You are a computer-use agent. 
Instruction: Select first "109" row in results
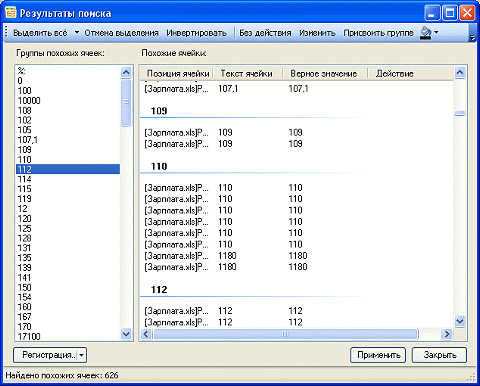[x=297, y=133]
